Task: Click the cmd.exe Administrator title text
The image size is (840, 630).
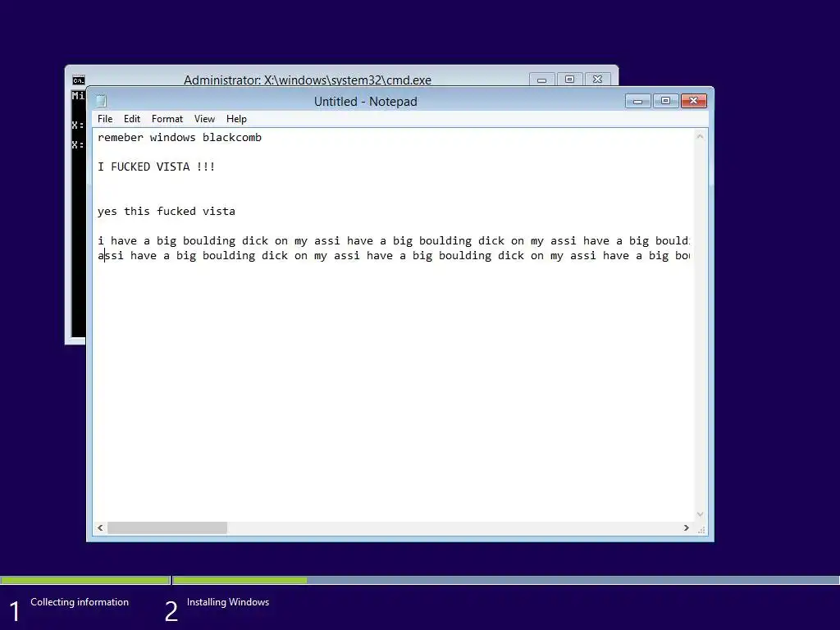Action: click(x=308, y=80)
